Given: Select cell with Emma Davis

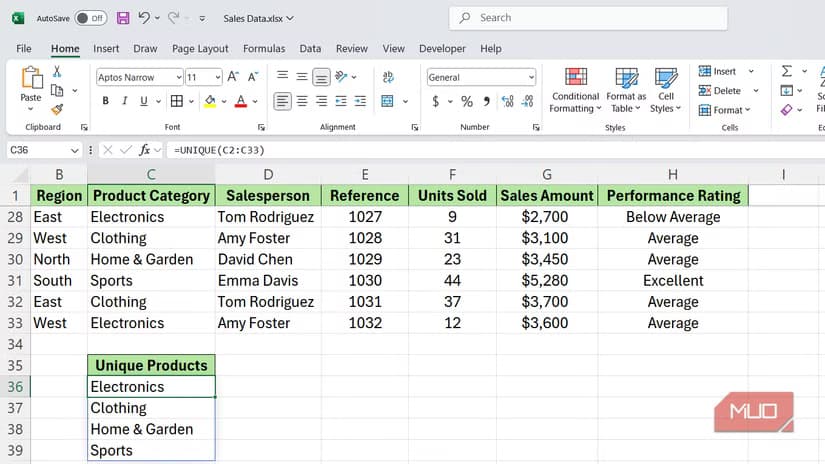Looking at the screenshot, I should coord(268,280).
